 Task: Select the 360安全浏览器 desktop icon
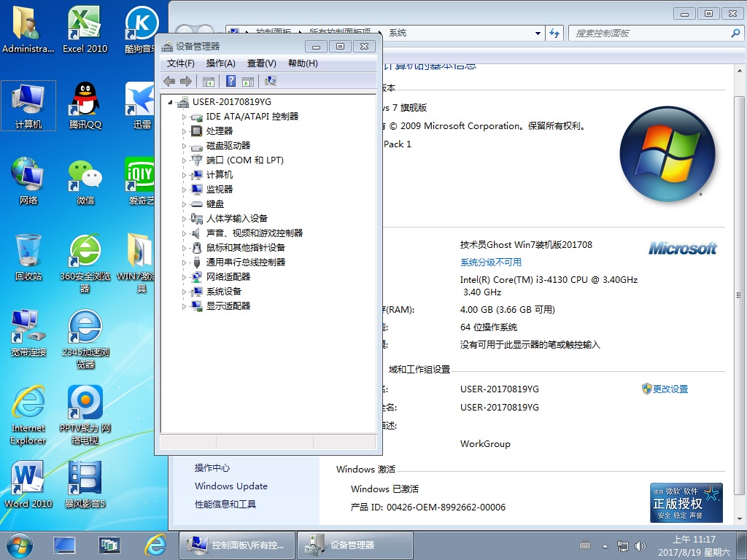tap(85, 262)
